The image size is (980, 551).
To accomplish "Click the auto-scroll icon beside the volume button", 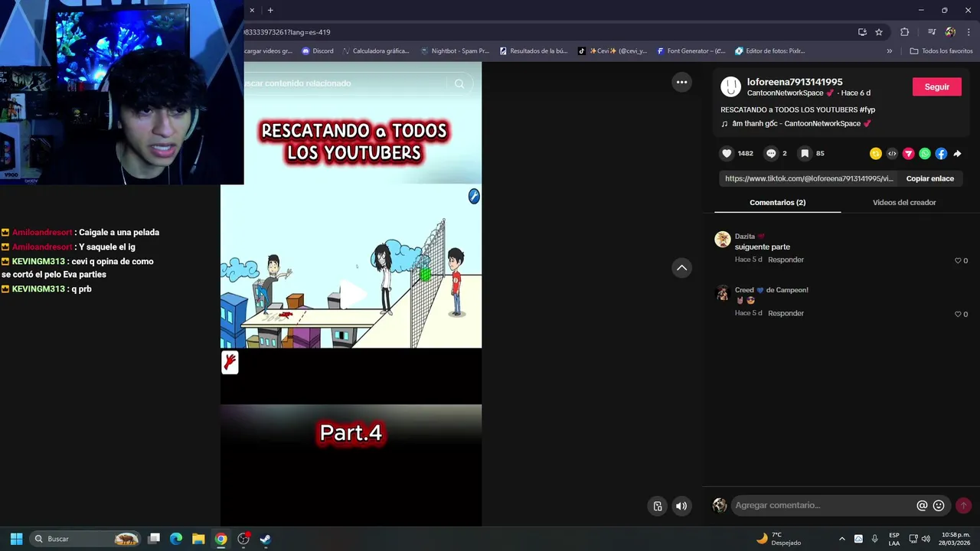I will click(x=658, y=506).
